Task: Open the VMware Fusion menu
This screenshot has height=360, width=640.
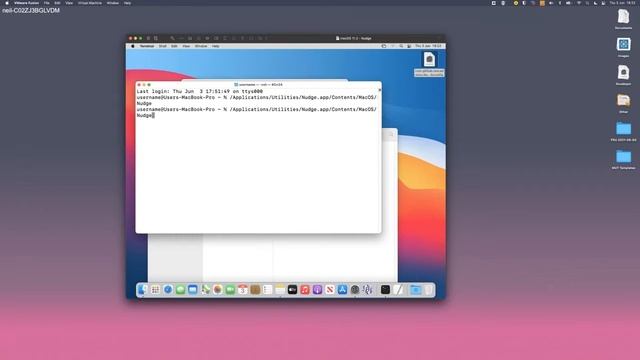Action: (27, 3)
